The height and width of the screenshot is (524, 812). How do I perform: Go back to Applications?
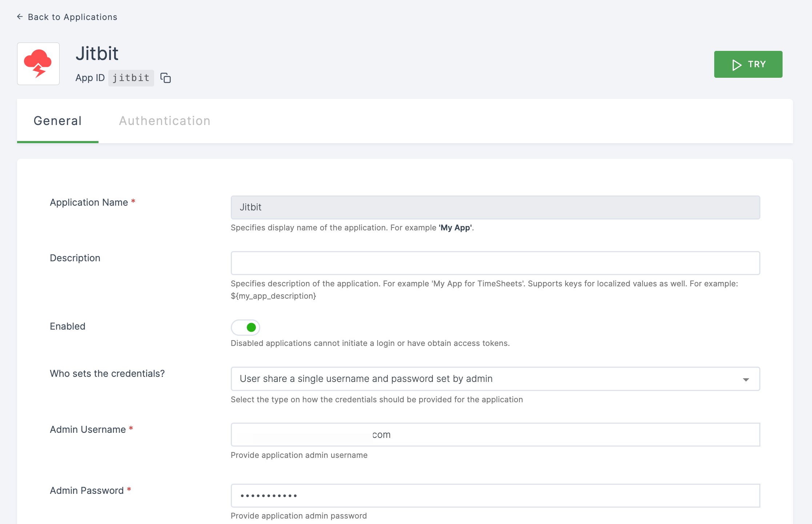click(67, 17)
